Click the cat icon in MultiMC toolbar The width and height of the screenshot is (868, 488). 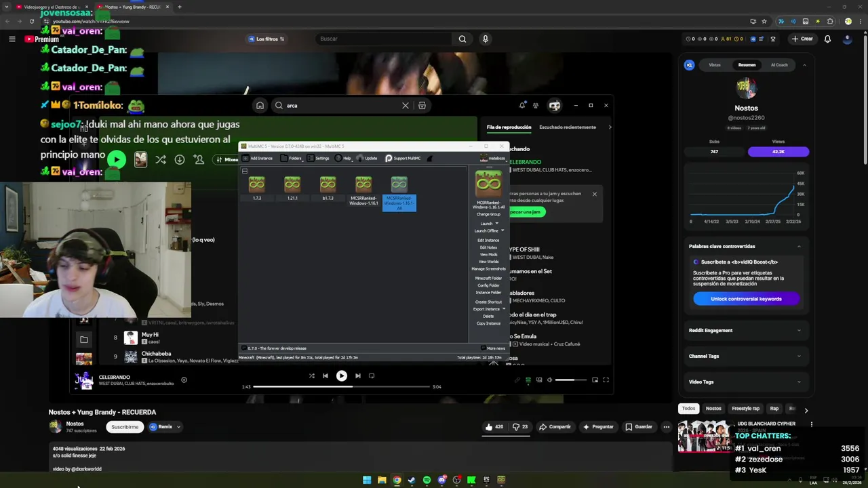pos(429,158)
